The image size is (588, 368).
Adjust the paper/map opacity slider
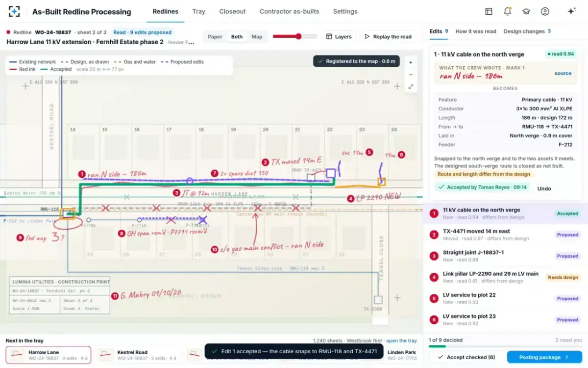pyautogui.click(x=294, y=36)
